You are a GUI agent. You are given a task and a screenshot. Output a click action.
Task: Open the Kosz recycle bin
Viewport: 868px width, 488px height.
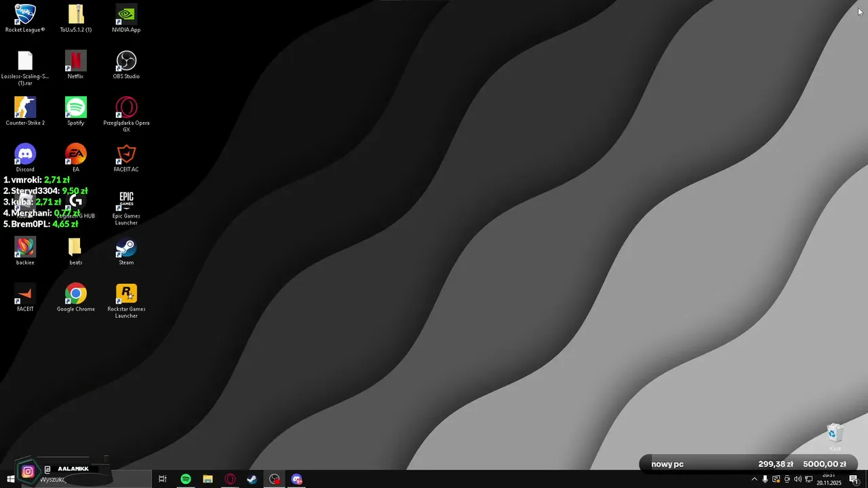tap(835, 437)
